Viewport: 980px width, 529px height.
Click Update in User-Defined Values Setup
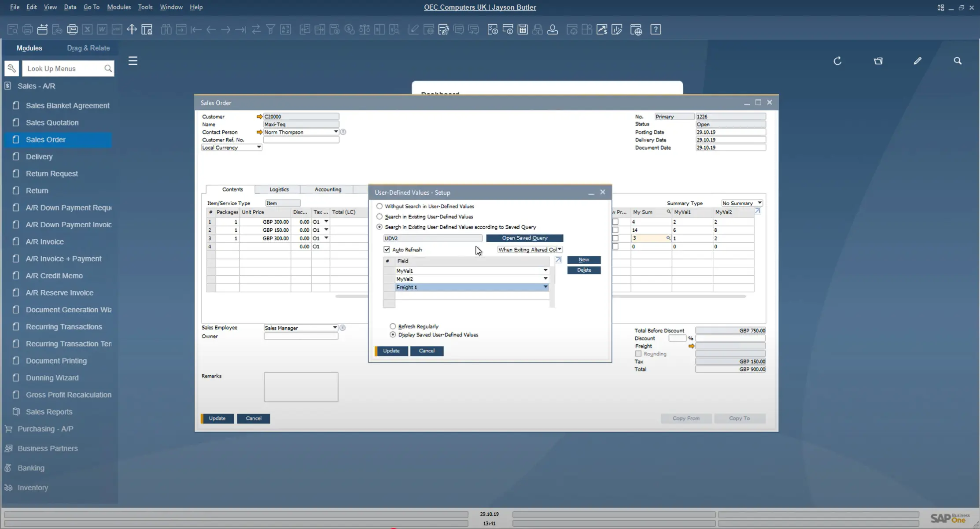click(x=391, y=351)
